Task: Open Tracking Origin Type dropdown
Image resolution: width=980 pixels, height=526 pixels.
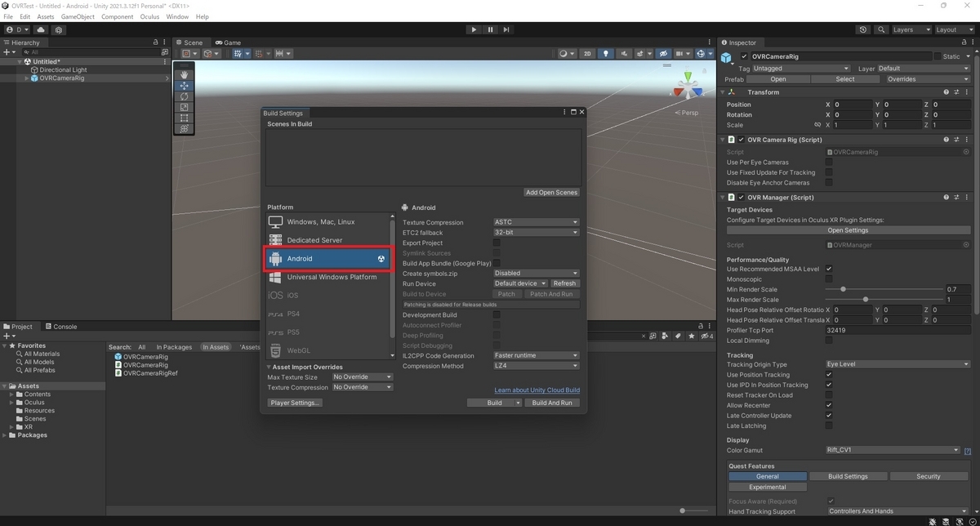Action: pos(898,364)
